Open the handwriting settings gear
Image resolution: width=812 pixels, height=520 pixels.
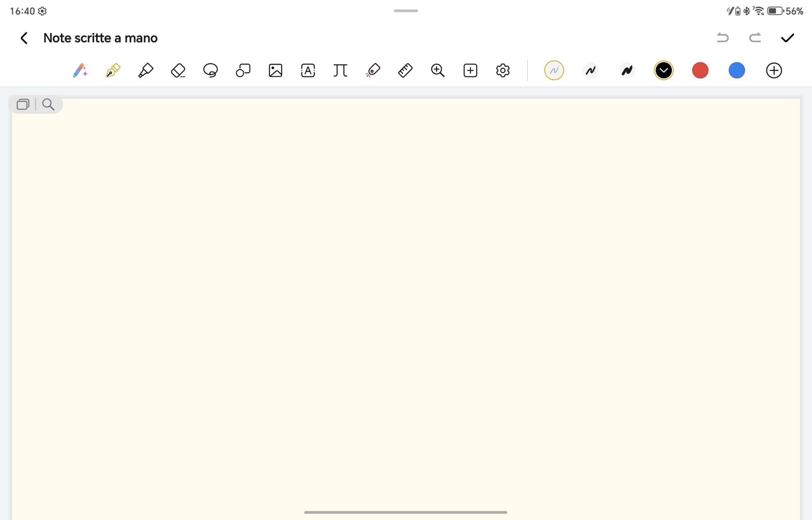coord(503,70)
